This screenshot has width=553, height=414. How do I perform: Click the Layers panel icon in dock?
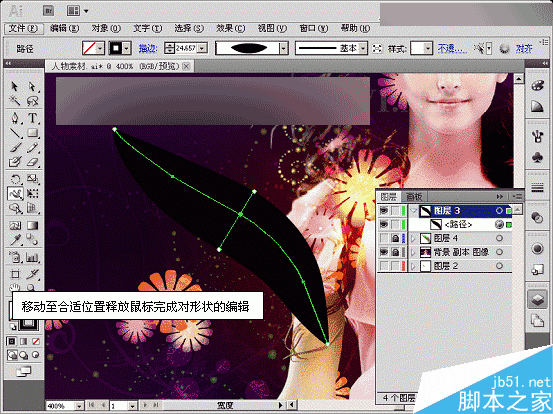[x=537, y=300]
